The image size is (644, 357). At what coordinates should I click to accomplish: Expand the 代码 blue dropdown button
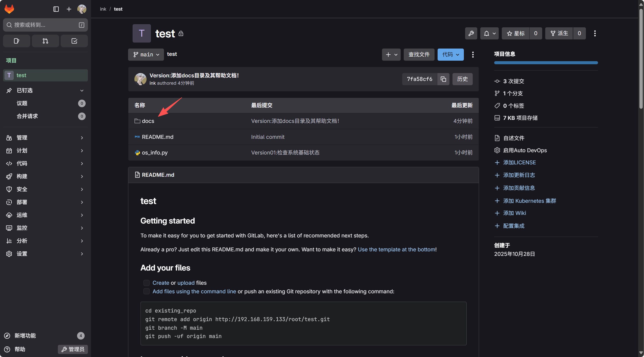[450, 55]
